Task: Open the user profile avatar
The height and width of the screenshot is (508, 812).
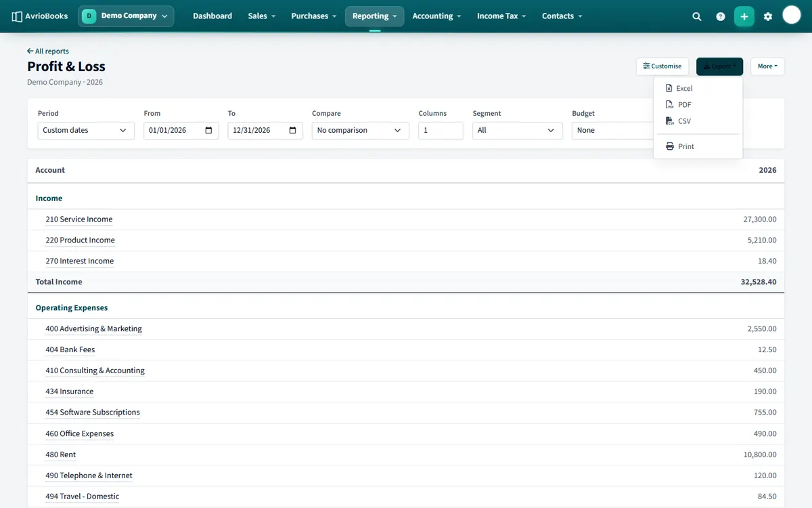Action: tap(792, 15)
